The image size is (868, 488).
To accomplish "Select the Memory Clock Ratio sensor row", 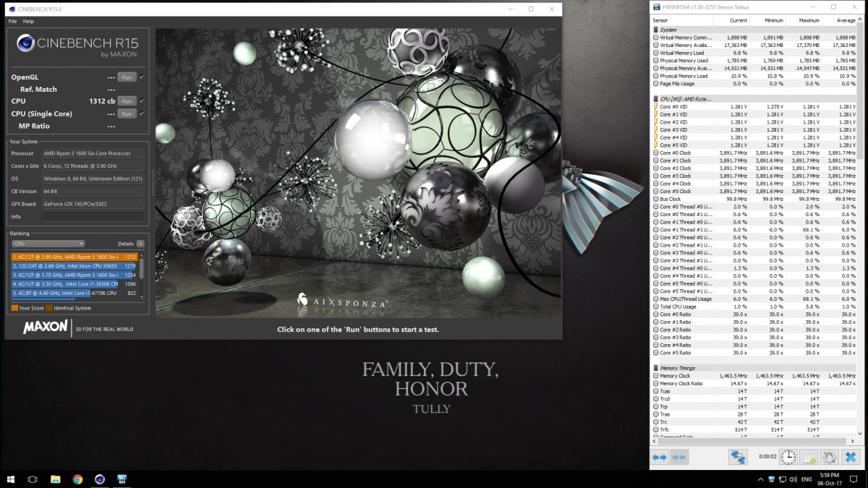I will click(754, 383).
